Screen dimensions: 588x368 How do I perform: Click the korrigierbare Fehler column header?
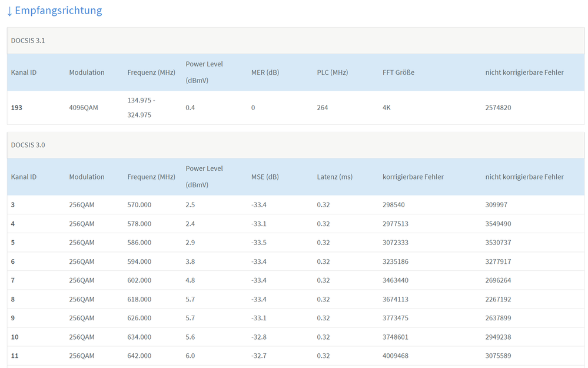click(413, 177)
